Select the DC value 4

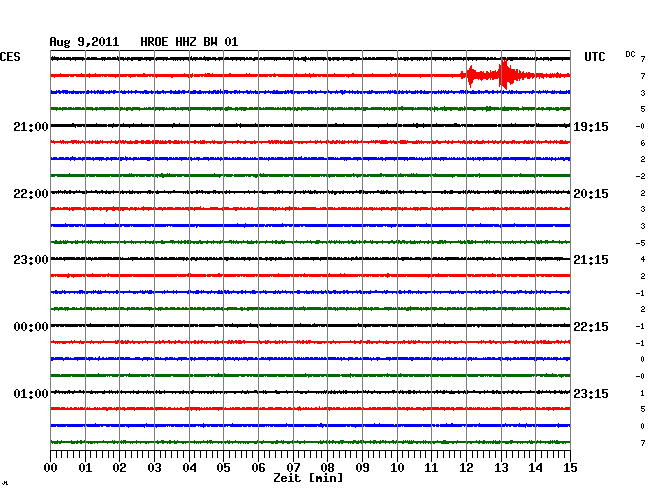(x=643, y=259)
